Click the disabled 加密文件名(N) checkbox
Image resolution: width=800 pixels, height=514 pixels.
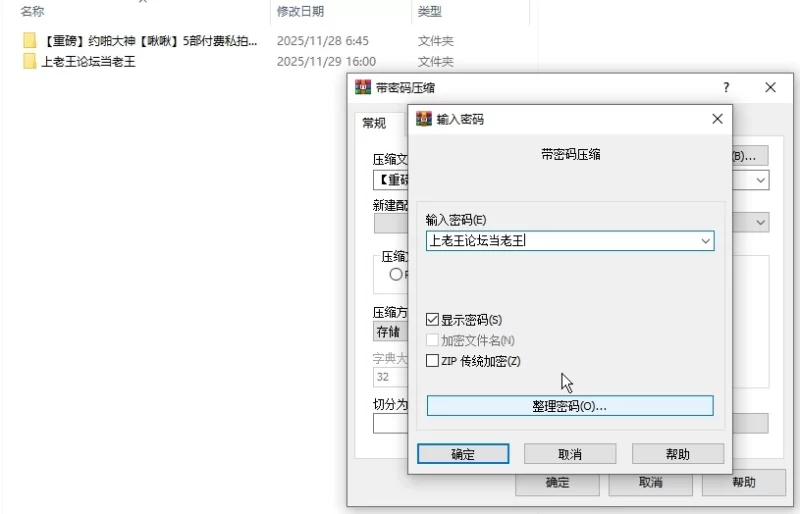coord(432,340)
